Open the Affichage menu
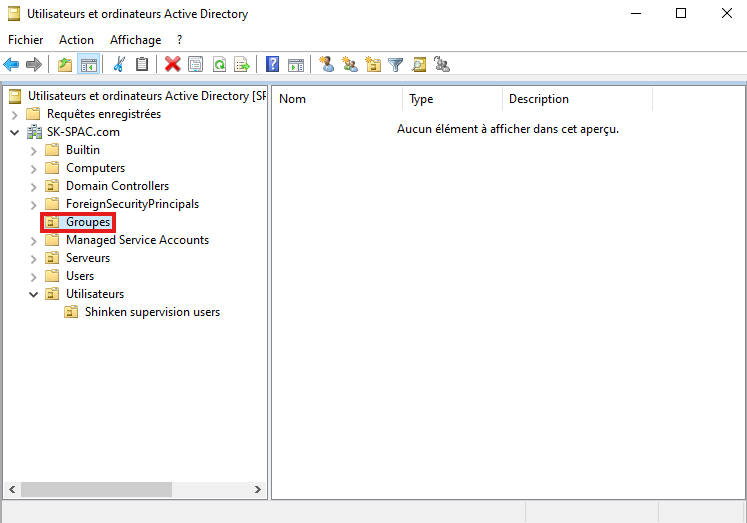Image resolution: width=747 pixels, height=523 pixels. tap(135, 40)
